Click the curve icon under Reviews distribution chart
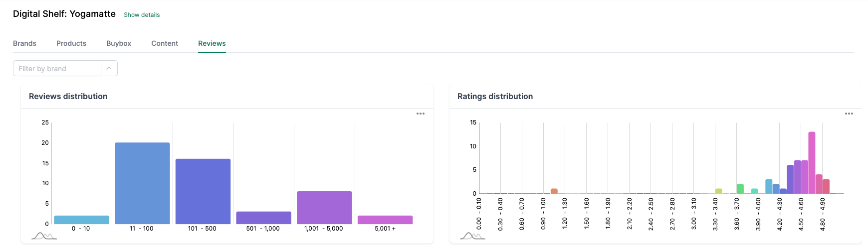 tap(44, 236)
